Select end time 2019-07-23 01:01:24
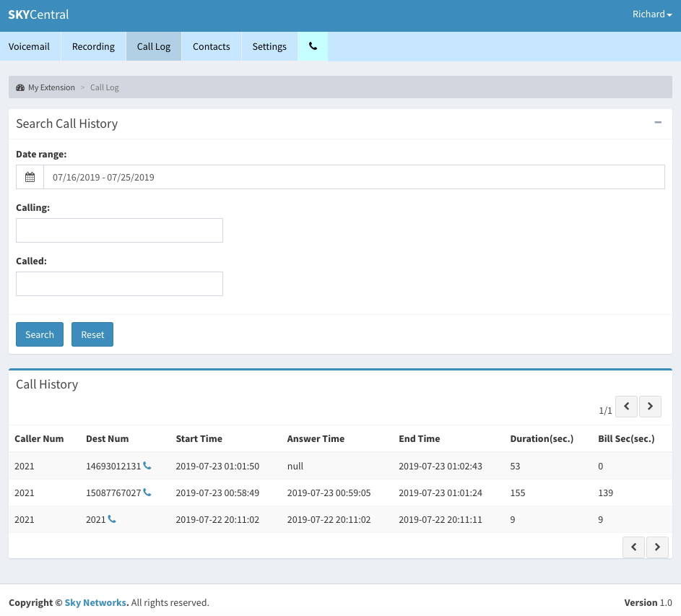The height and width of the screenshot is (616, 681). pyautogui.click(x=441, y=493)
